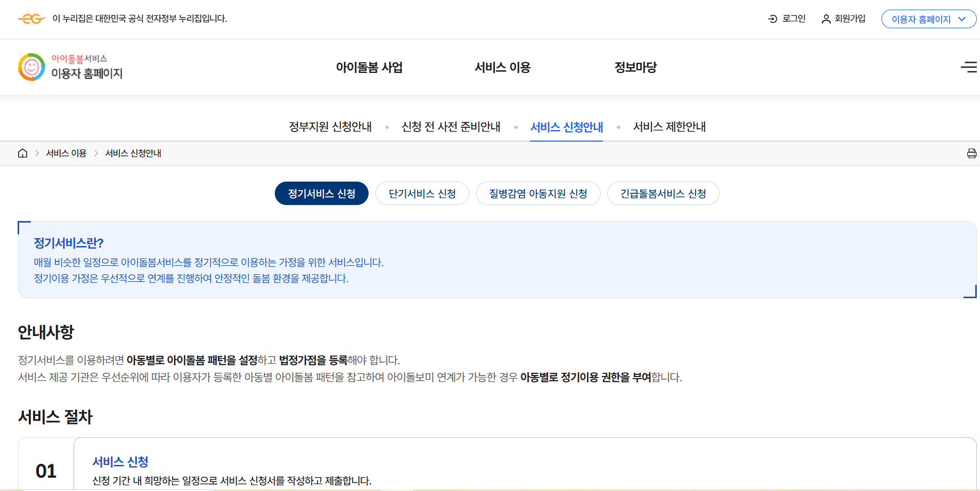Open 정부지원 신청안내 page

coord(330,127)
